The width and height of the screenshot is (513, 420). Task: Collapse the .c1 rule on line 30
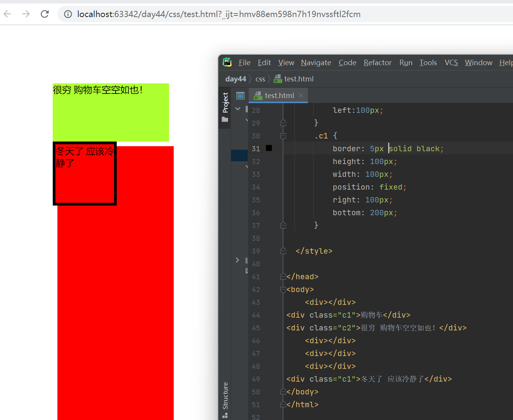(x=283, y=136)
